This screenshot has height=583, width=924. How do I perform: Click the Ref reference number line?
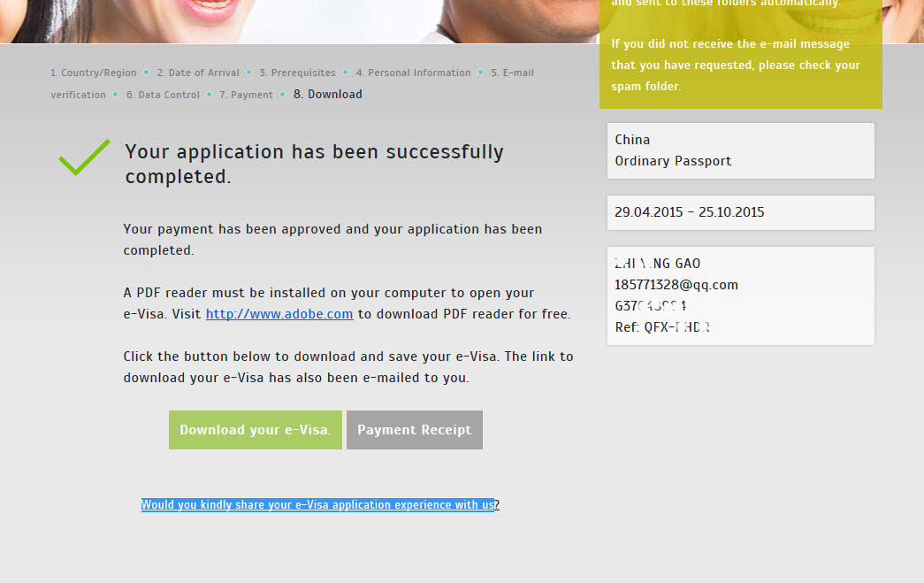[x=662, y=327]
